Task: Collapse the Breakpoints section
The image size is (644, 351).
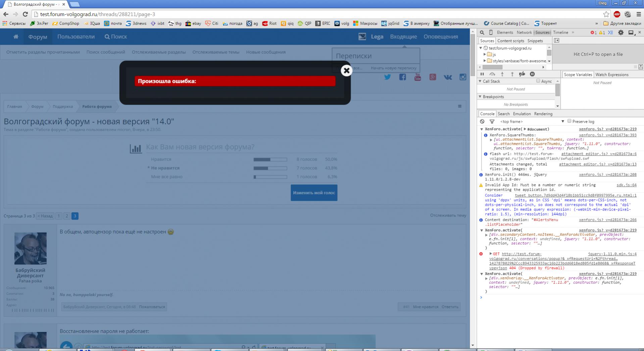Action: tap(480, 97)
